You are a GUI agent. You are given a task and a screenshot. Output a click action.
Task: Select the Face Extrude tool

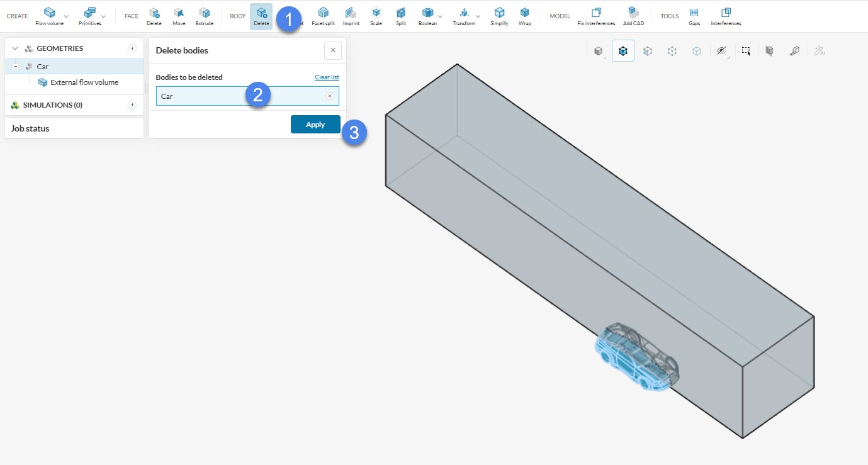[205, 16]
